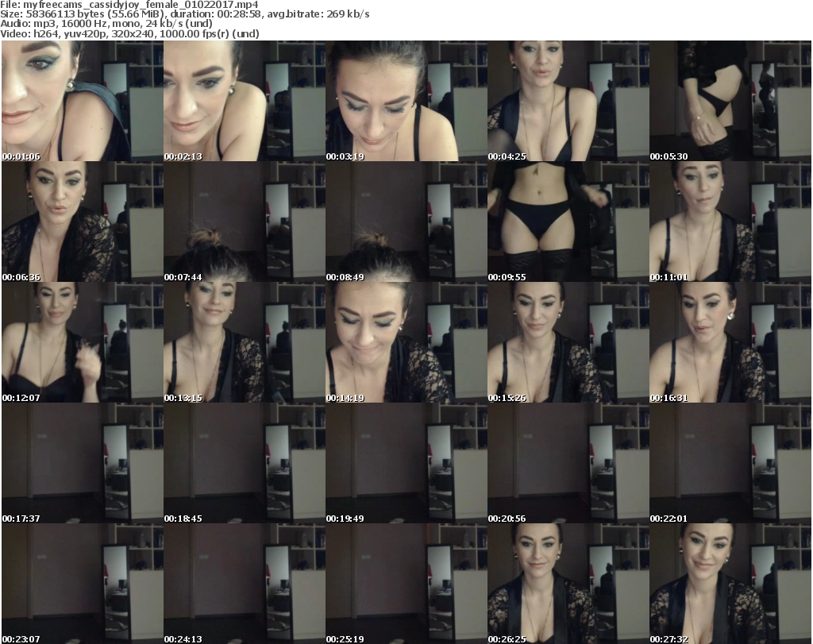Select the thumbnail stamped 00:05:30
The image size is (813, 644).
730,101
